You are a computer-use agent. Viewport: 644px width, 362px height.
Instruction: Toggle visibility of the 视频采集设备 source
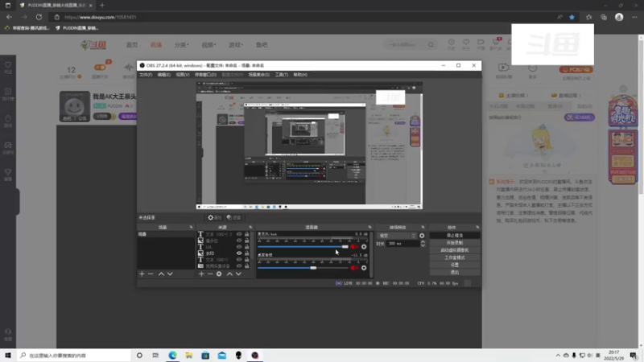click(239, 266)
